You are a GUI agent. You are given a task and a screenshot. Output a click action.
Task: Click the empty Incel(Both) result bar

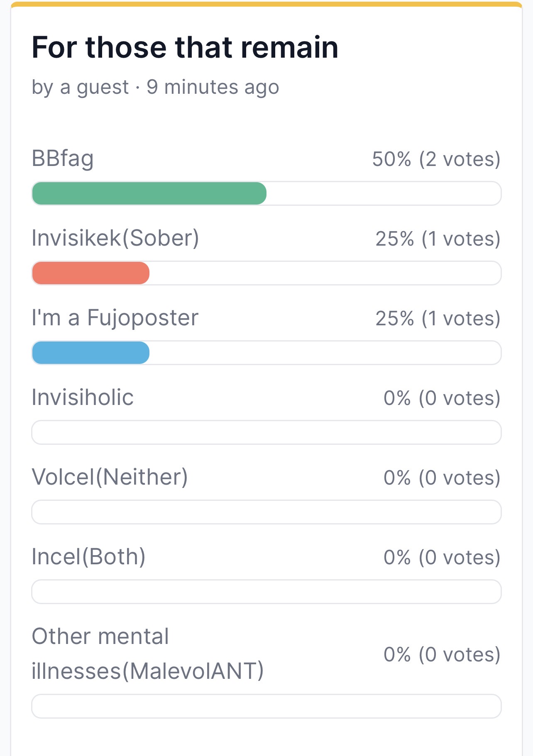[266, 592]
